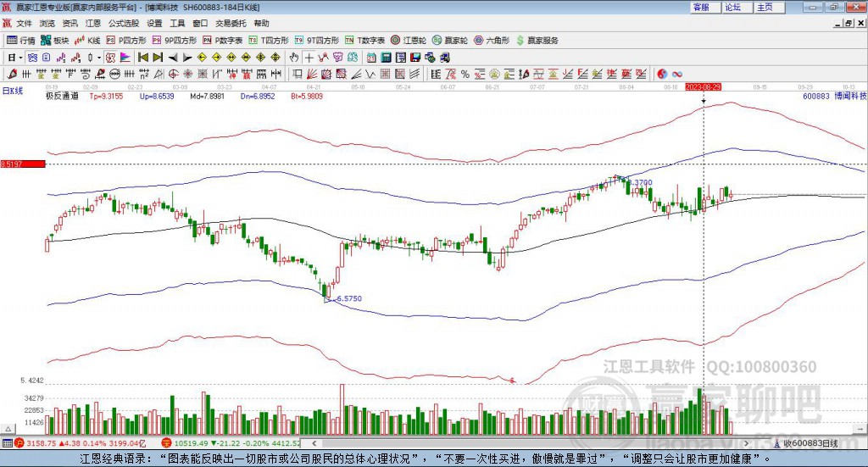Screen dimensions: 868x467
Task: Open the calculator icon in toolbar
Action: (386, 58)
